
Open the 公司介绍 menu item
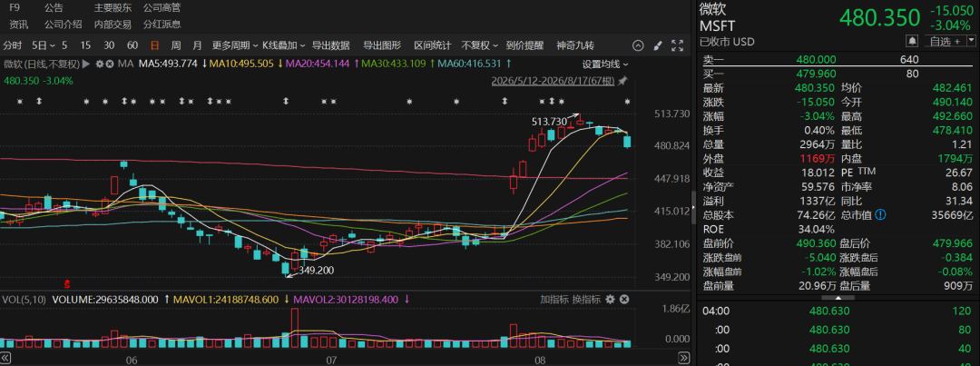[x=64, y=25]
